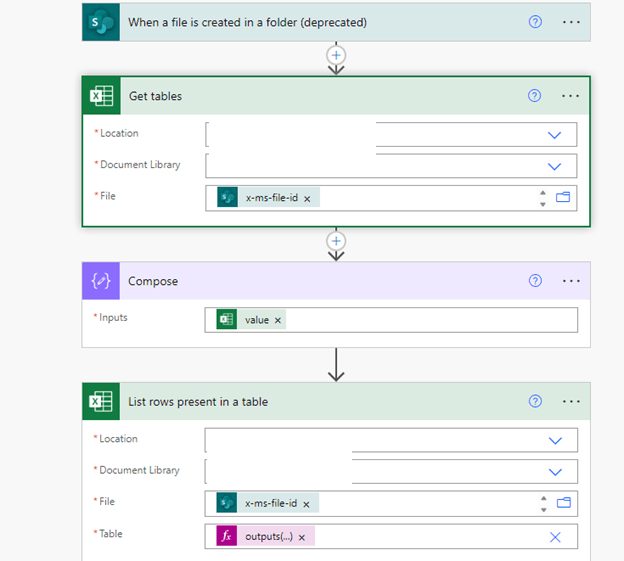
Task: Expand Location dropdown in Get tables
Action: point(554,135)
